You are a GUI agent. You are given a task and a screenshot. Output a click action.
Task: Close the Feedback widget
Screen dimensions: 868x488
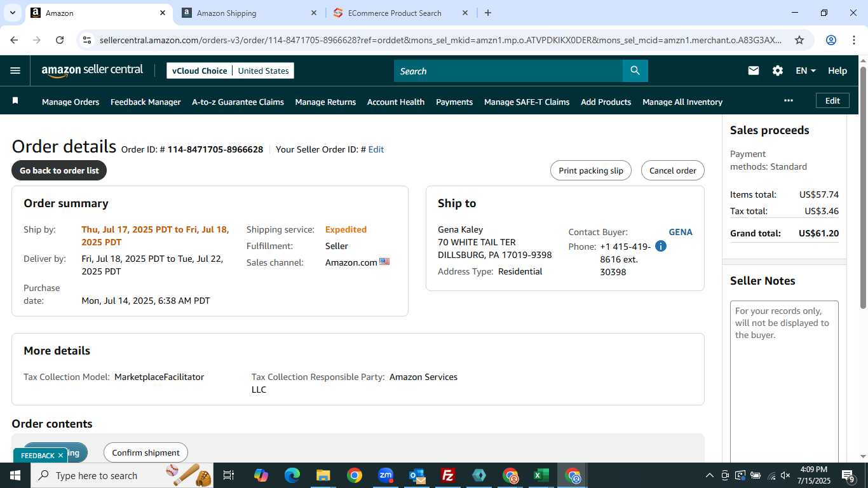[60, 455]
